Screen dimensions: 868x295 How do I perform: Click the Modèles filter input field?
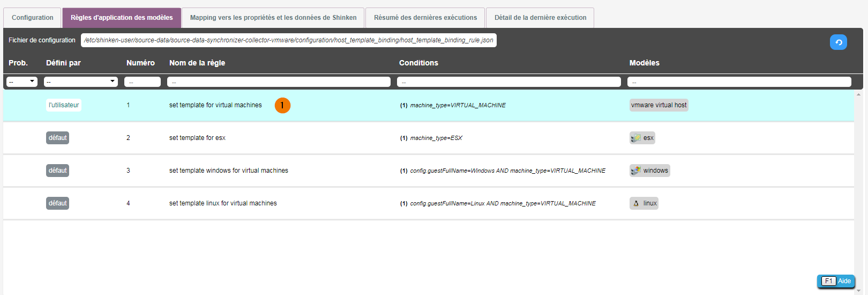(739, 82)
